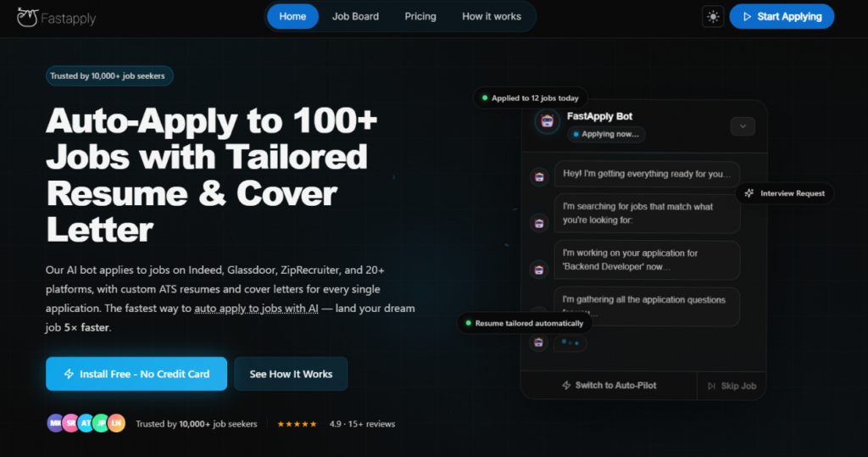Click the AT user avatar

click(86, 424)
